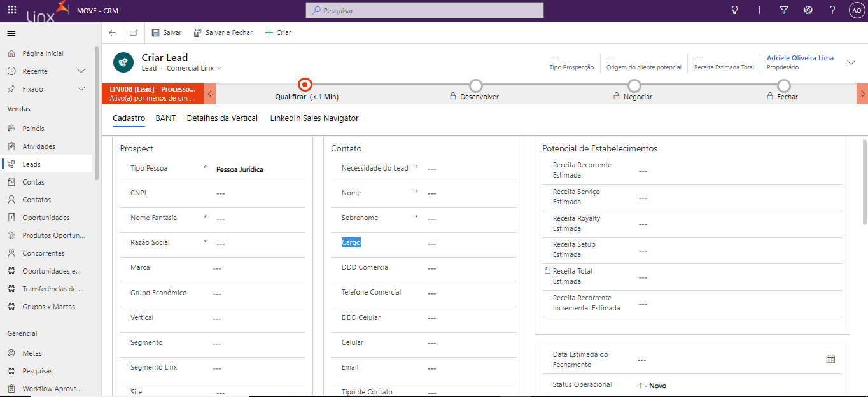Image resolution: width=868 pixels, height=397 pixels.
Task: Switch to Detalhes da Vertical tab
Action: pyautogui.click(x=222, y=118)
